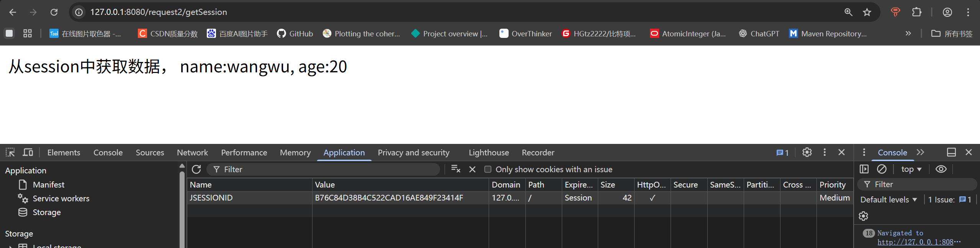Follow the Navigated to URL link
This screenshot has height=248, width=980.
(x=919, y=242)
